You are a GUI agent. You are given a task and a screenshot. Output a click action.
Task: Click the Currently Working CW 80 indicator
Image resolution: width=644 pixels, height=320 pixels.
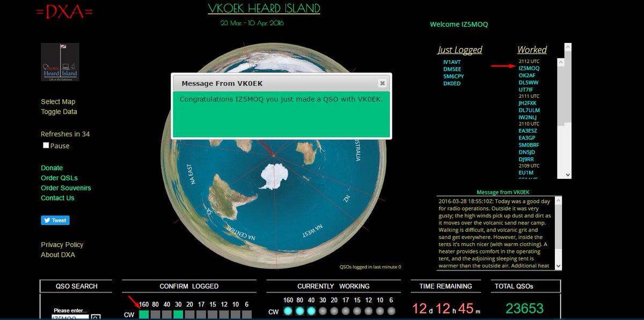tap(299, 311)
